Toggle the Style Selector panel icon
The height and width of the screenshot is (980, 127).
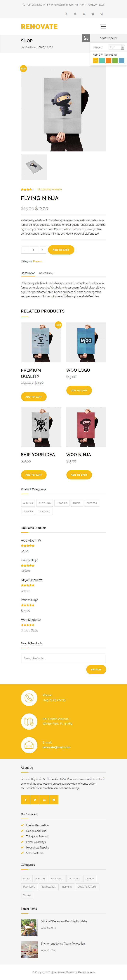click(86, 38)
